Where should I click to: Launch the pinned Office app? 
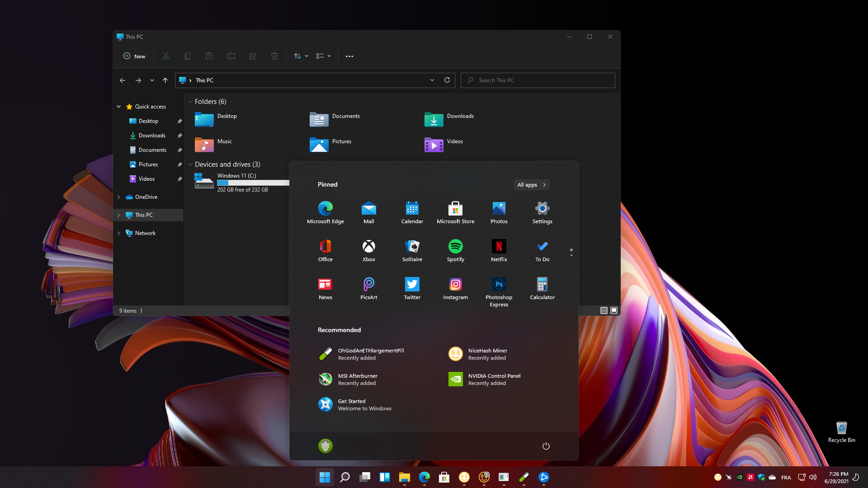tap(325, 250)
